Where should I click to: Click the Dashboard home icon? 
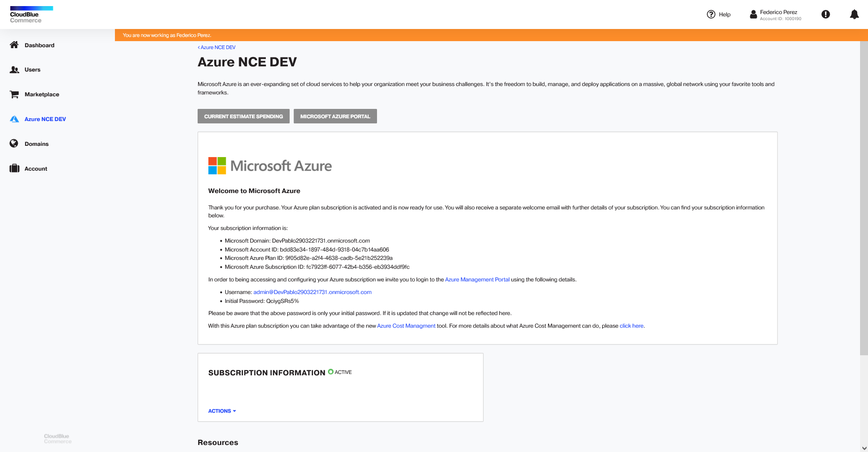[14, 45]
